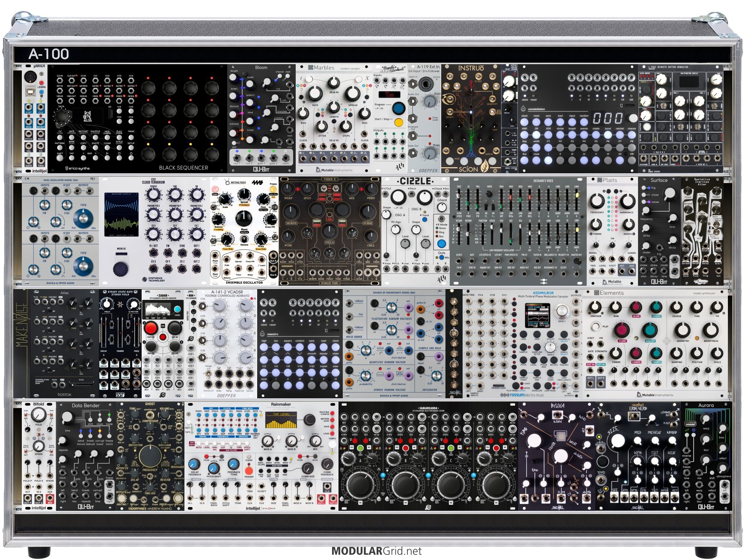Click the CIZZLE title text
The image size is (754, 560).
click(415, 181)
